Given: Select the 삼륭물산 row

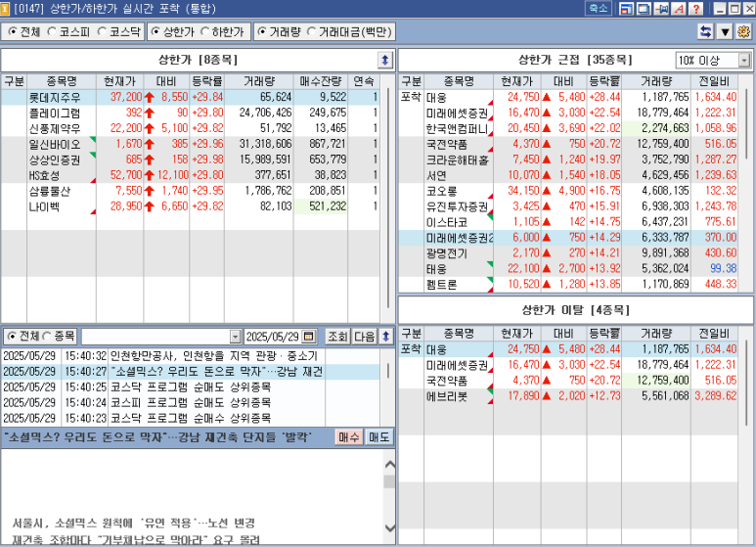Looking at the screenshot, I should [190, 191].
